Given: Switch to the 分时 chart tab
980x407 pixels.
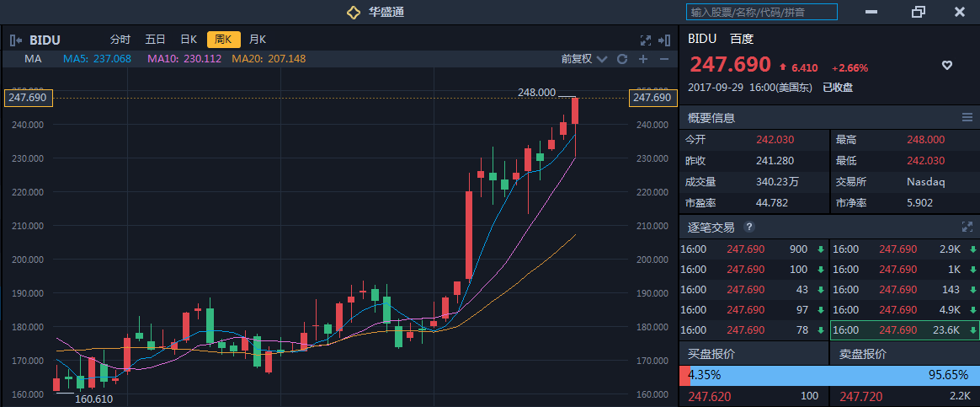Looking at the screenshot, I should pyautogui.click(x=120, y=40).
